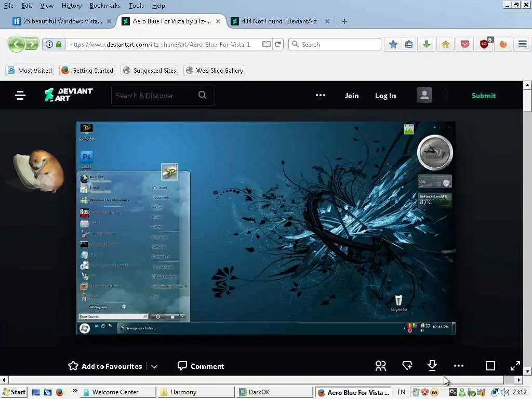Screen dimensions: 532x399
Task: Go back with the green back arrow
Action: [x=16, y=44]
